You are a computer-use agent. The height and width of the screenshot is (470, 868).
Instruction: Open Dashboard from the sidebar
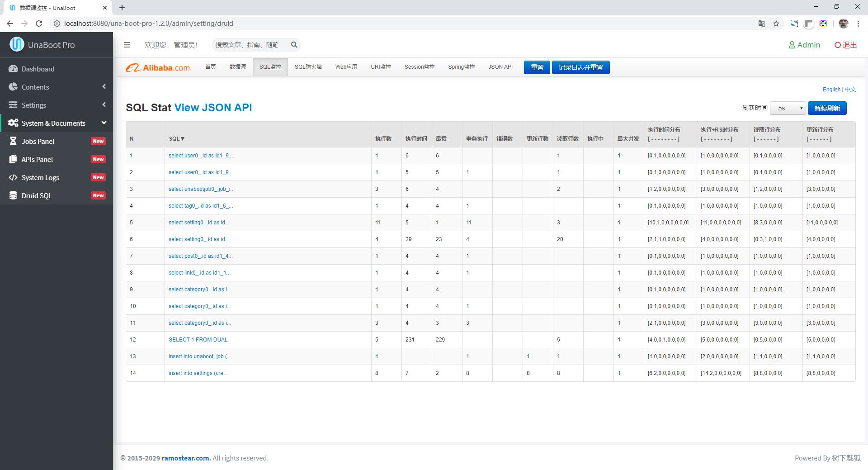click(x=38, y=69)
